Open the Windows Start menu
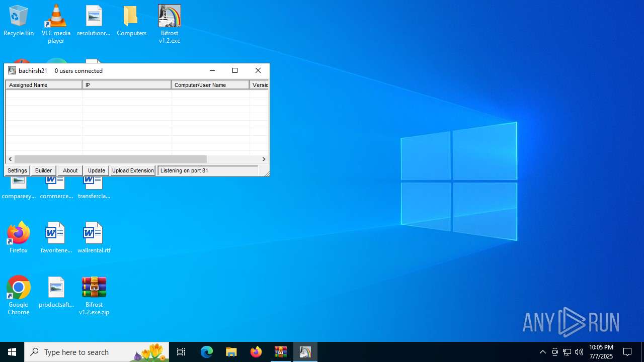Screen dimensions: 644x362 (x=12, y=352)
